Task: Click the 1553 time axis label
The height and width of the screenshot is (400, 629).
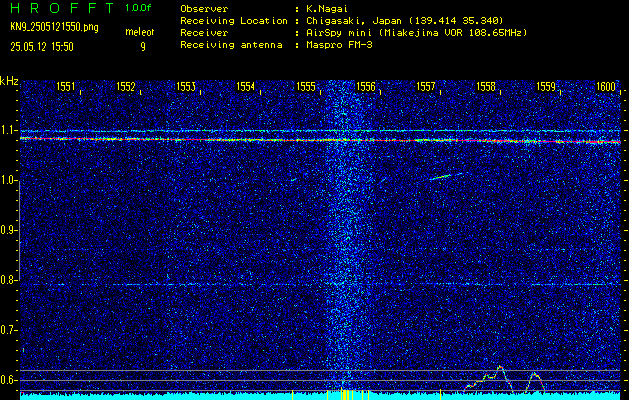Action: 186,87
